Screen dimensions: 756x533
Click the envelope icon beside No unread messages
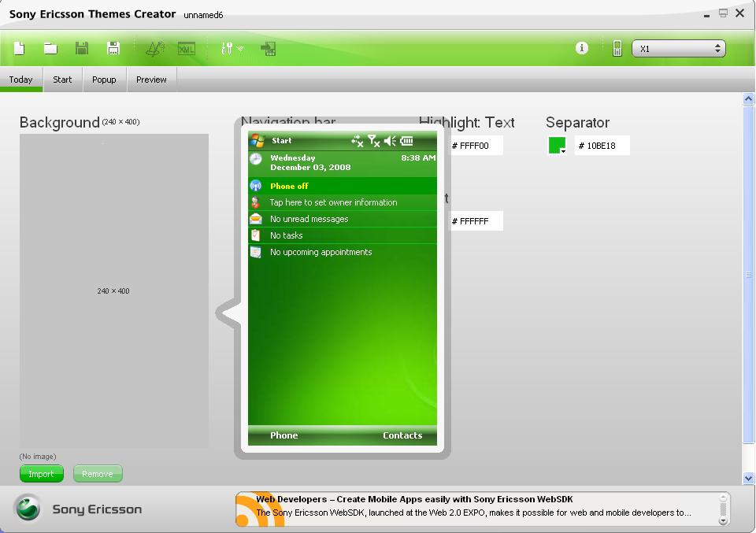[x=256, y=219]
